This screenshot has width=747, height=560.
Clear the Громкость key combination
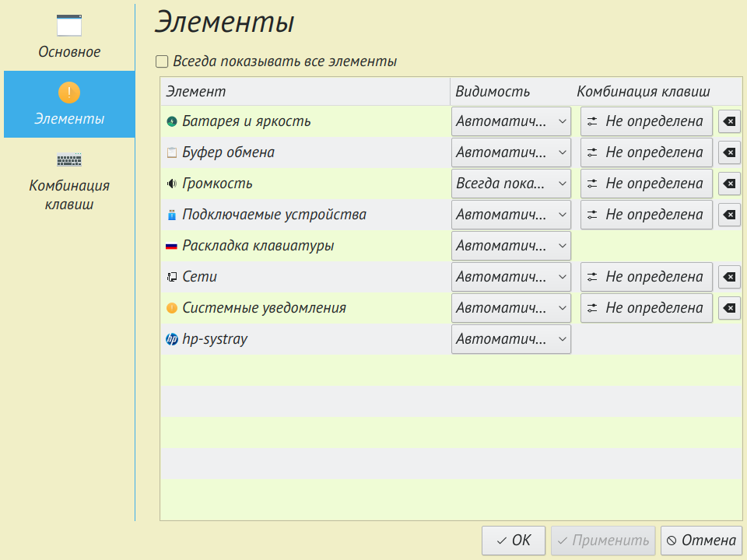click(729, 184)
